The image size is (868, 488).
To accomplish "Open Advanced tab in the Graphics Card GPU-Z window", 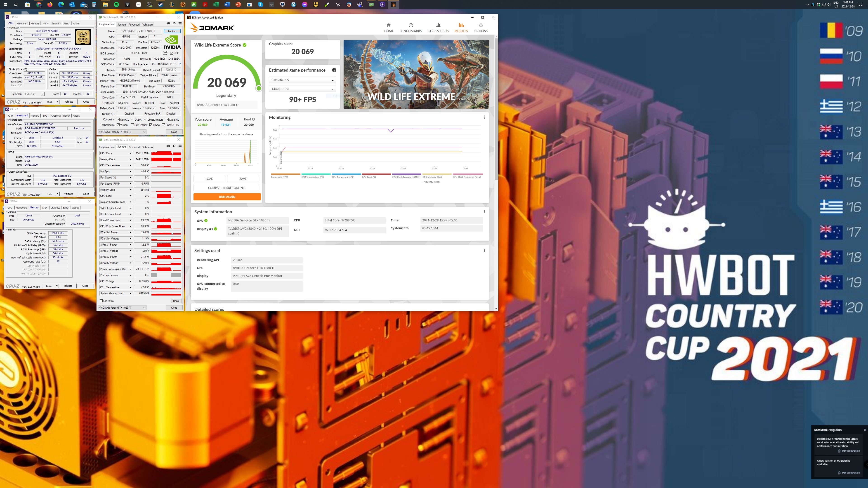I will [134, 24].
